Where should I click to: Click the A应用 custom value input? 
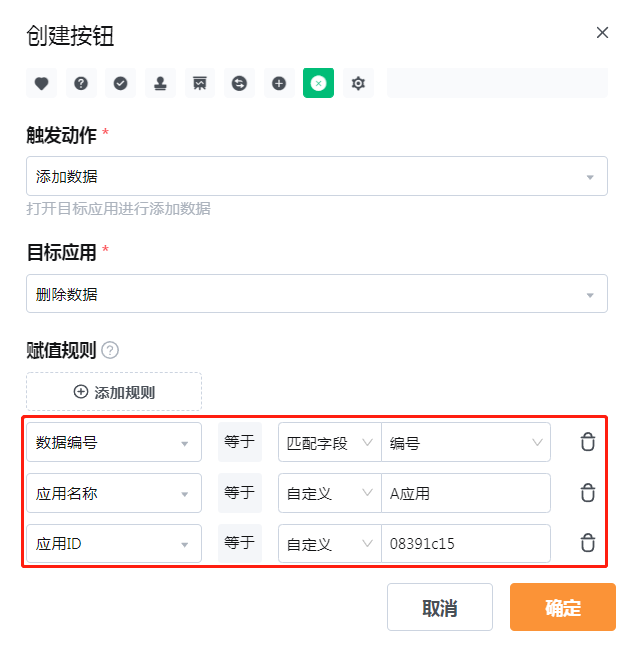click(x=466, y=493)
